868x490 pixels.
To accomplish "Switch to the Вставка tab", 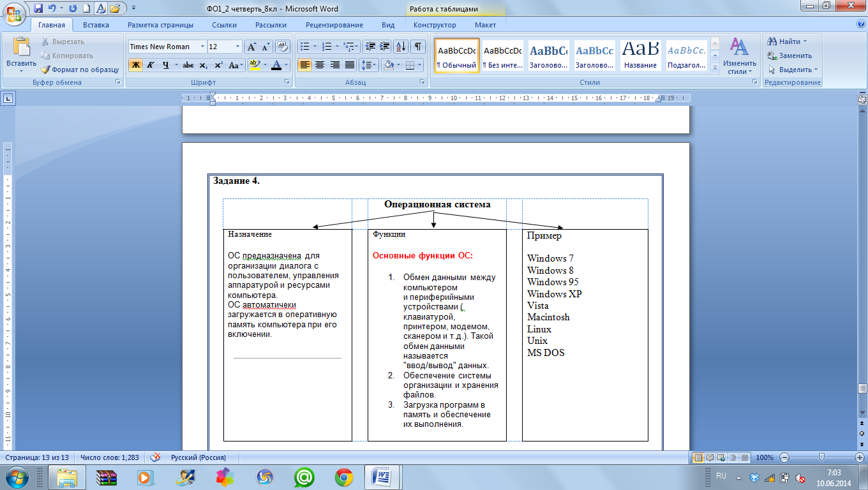I will point(96,25).
